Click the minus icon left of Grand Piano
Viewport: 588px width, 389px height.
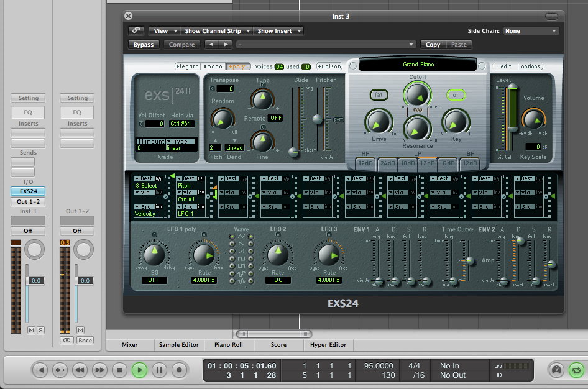pos(353,66)
